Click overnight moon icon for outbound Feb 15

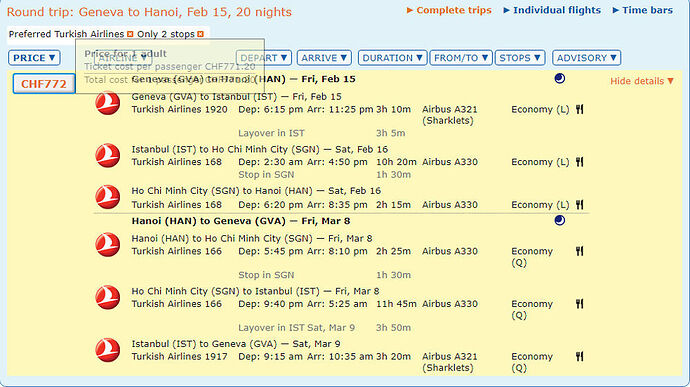pyautogui.click(x=560, y=79)
